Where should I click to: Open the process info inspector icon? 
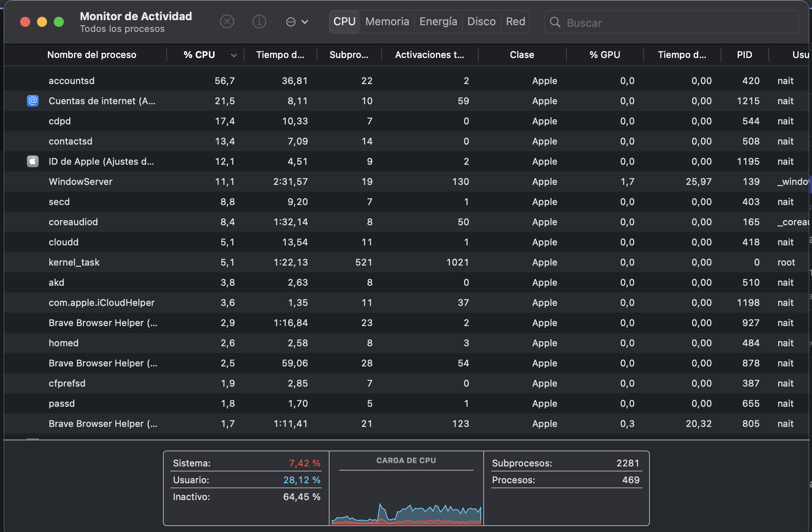click(x=259, y=21)
